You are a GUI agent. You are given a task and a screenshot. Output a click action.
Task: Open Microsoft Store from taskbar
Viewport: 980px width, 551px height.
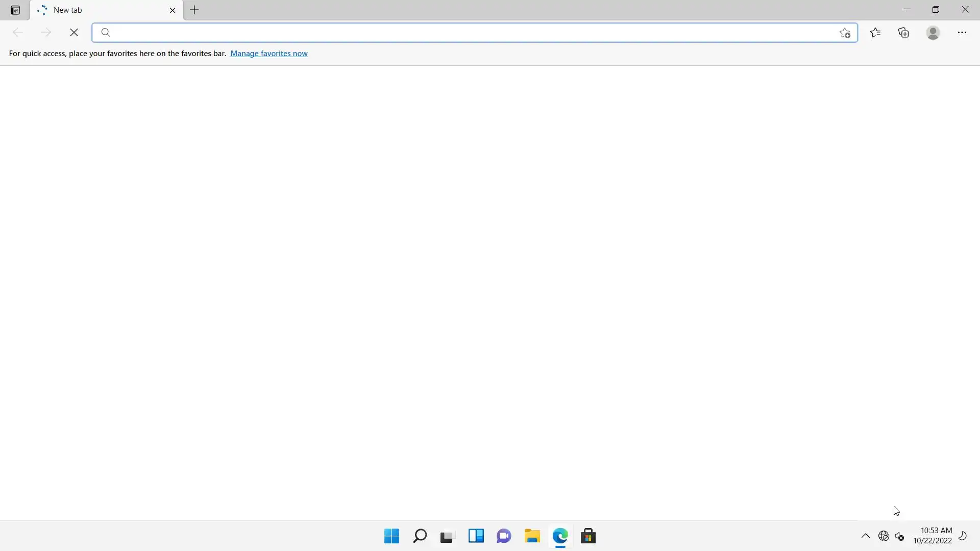coord(588,536)
